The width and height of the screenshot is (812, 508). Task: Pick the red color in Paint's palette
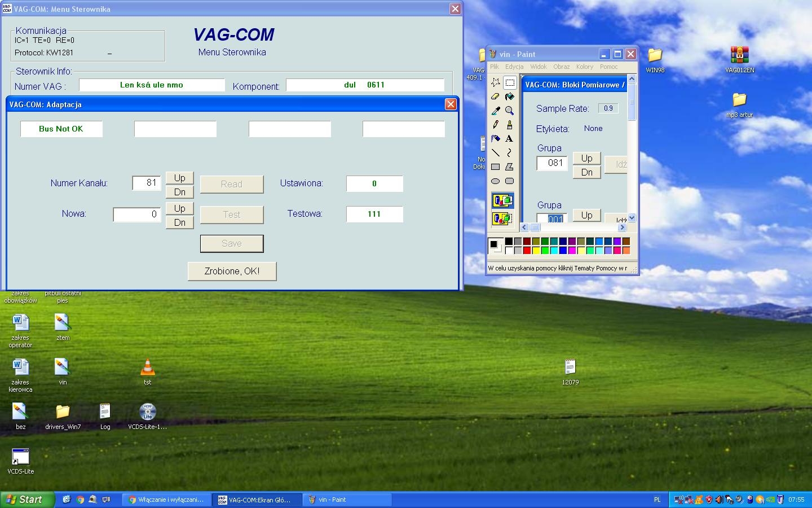click(527, 250)
